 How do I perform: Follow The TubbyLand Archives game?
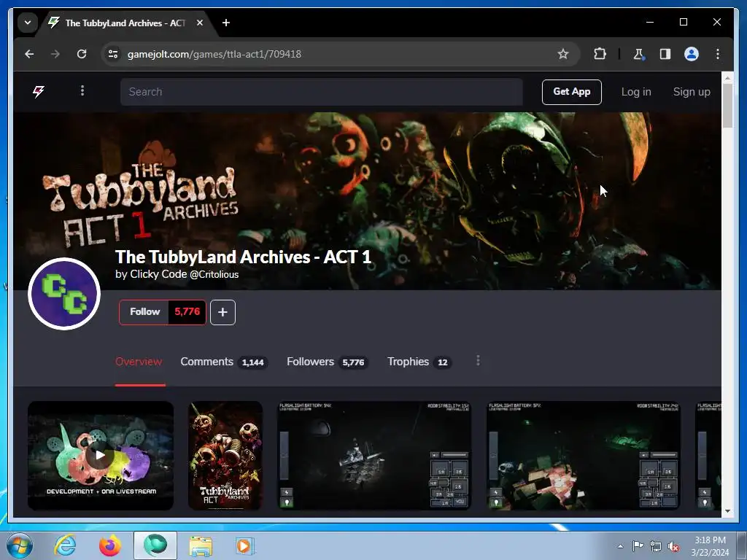coord(144,312)
